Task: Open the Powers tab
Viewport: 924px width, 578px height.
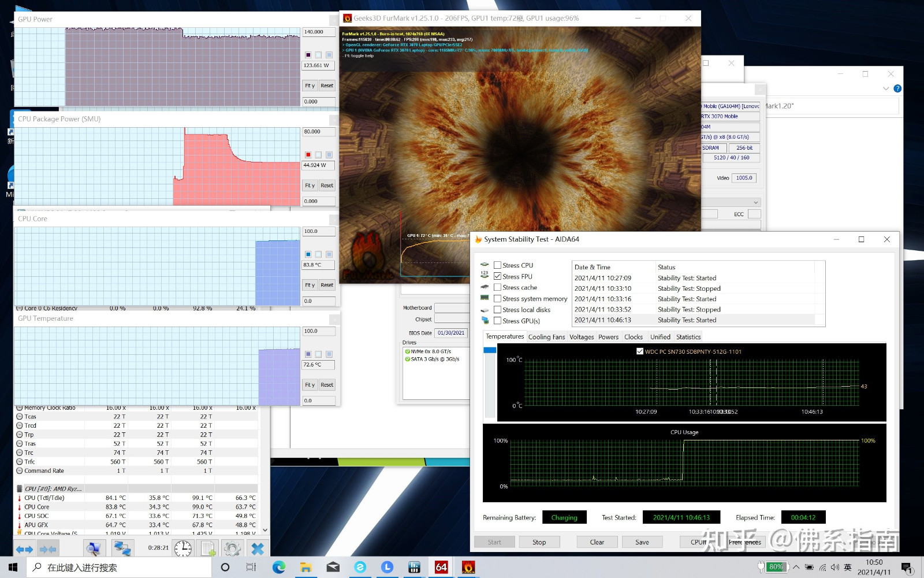Action: tap(608, 337)
